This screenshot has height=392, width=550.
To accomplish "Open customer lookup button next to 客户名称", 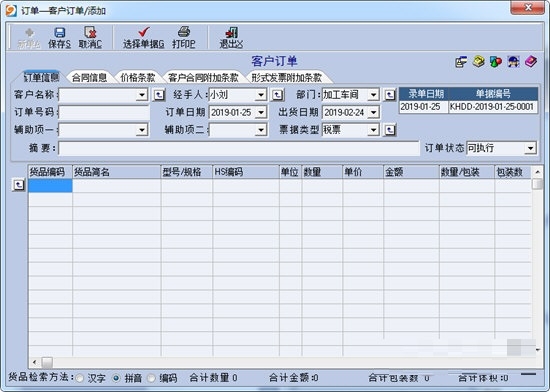I will click(x=159, y=95).
